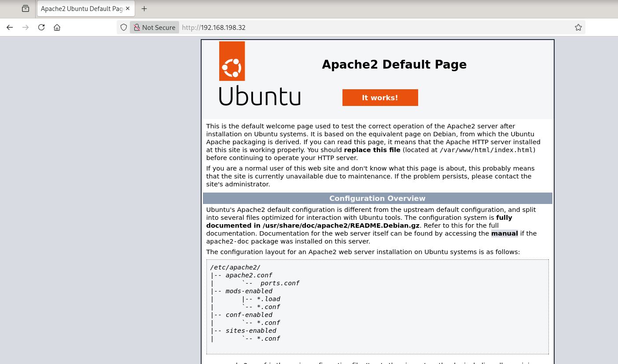Image resolution: width=618 pixels, height=364 pixels.
Task: Click the Ubuntu logo image
Action: [x=260, y=73]
